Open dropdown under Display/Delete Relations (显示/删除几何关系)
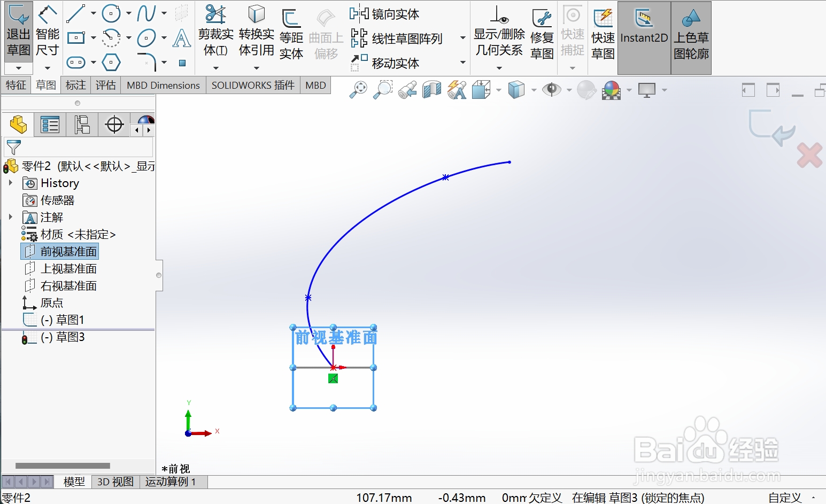The image size is (826, 504). pos(499,68)
